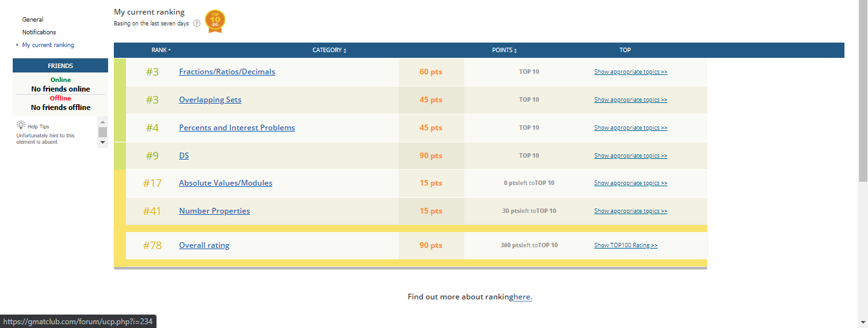
Task: Show appropriate topics for DS row
Action: coord(631,156)
